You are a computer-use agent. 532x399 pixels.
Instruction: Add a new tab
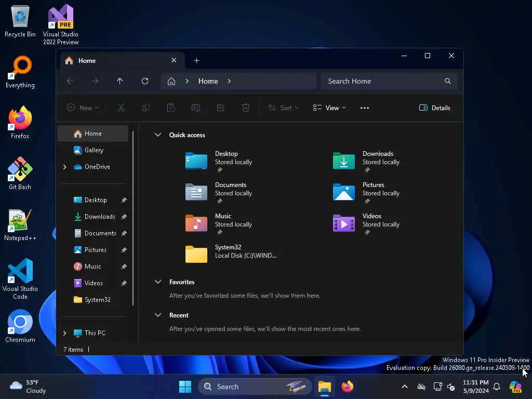pyautogui.click(x=196, y=60)
